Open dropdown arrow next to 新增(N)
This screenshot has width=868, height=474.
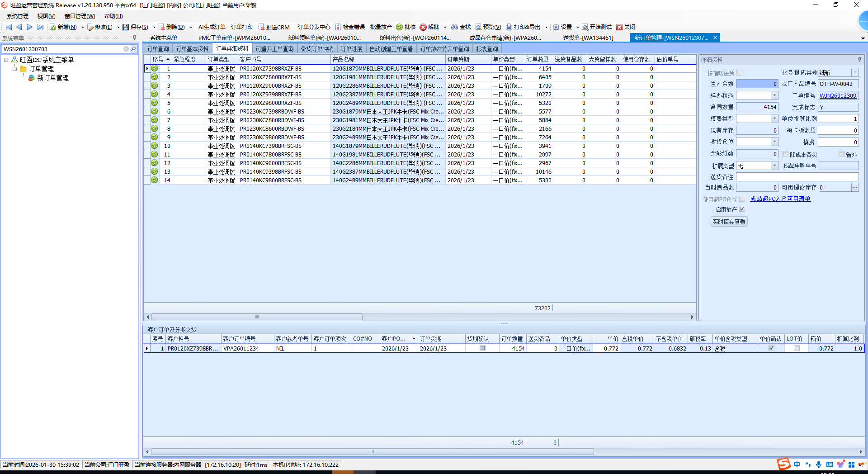coord(83,27)
